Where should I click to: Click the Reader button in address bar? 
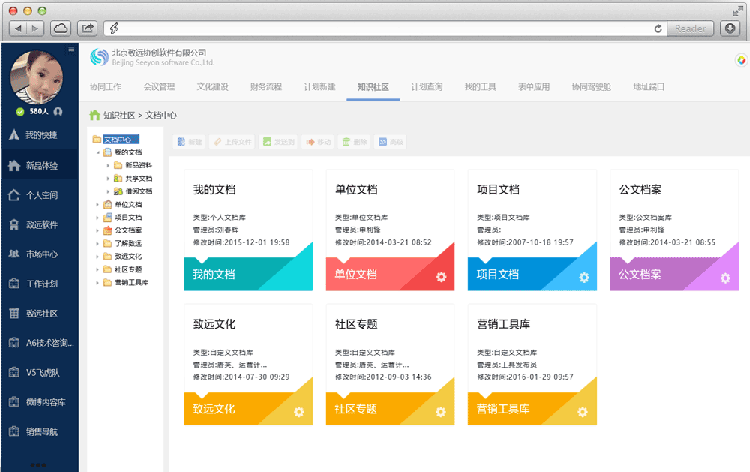click(692, 27)
